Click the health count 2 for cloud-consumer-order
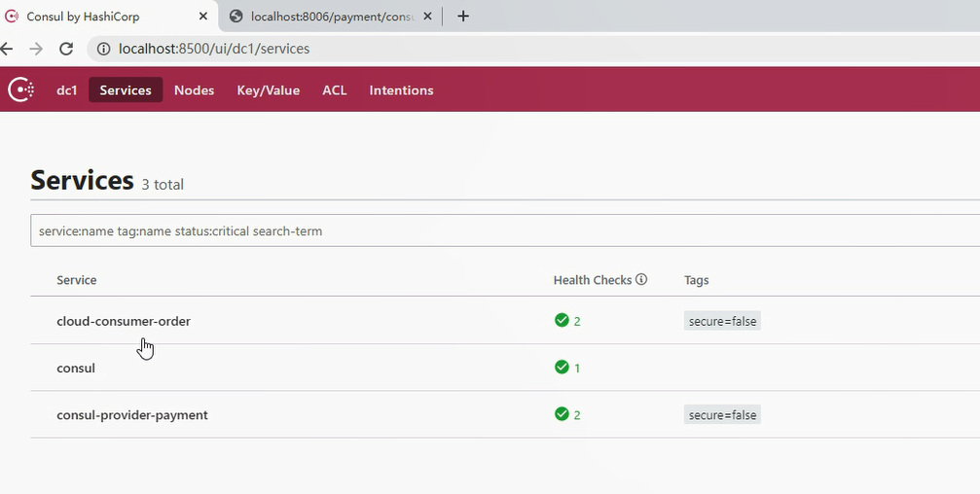Viewport: 980px width, 494px height. click(577, 321)
